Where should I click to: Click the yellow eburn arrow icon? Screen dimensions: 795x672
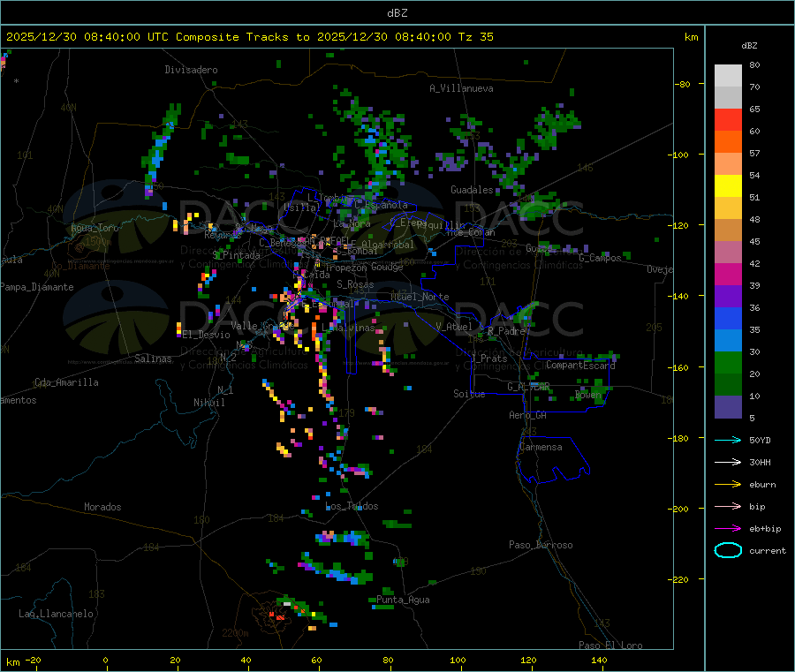coord(728,484)
